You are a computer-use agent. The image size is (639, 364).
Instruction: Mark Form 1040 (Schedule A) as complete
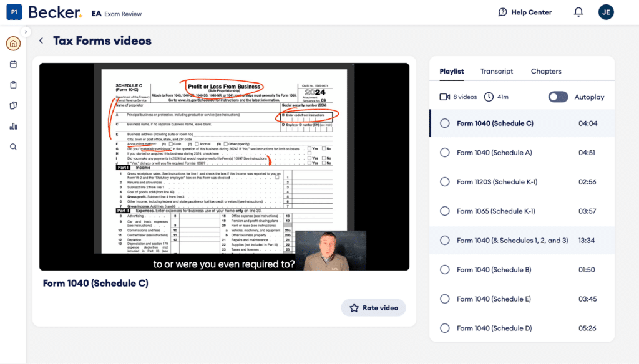[444, 153]
